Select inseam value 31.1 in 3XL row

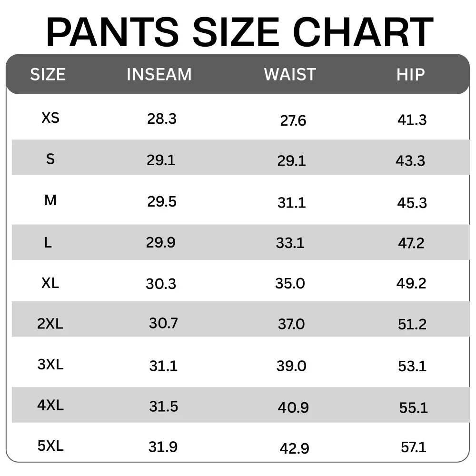163,366
